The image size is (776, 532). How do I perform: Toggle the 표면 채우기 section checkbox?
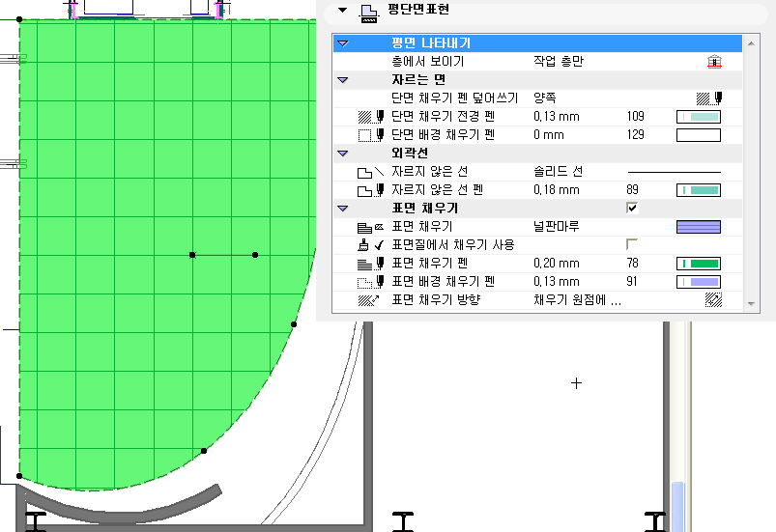632,208
